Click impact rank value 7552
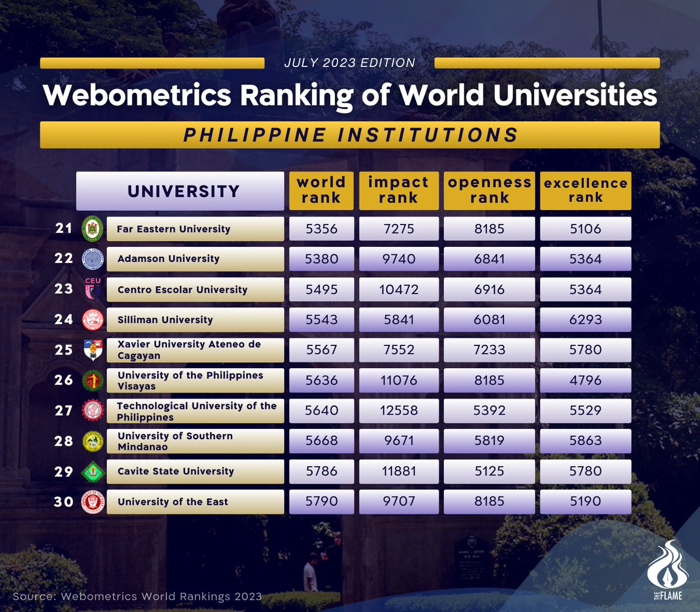 coord(398,350)
